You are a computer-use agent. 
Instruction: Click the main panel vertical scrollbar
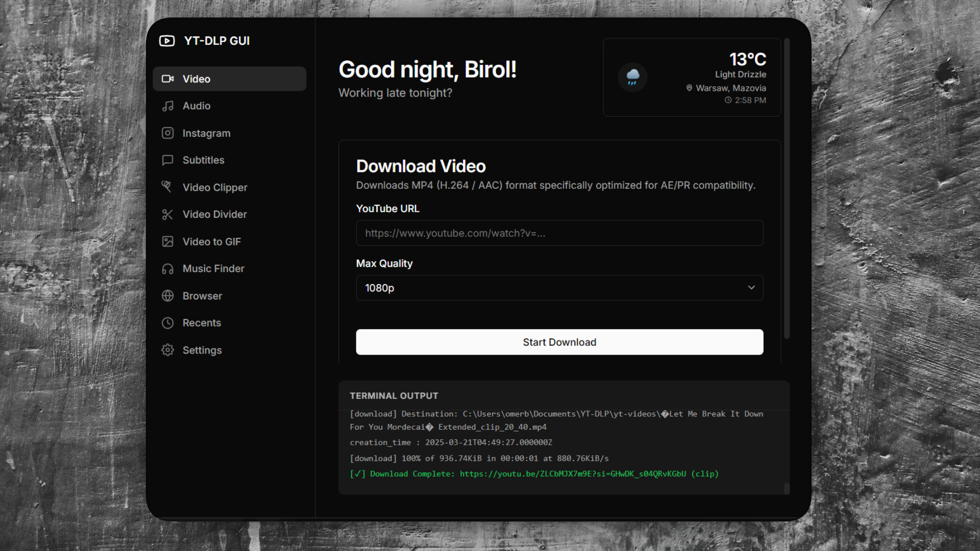tap(787, 188)
